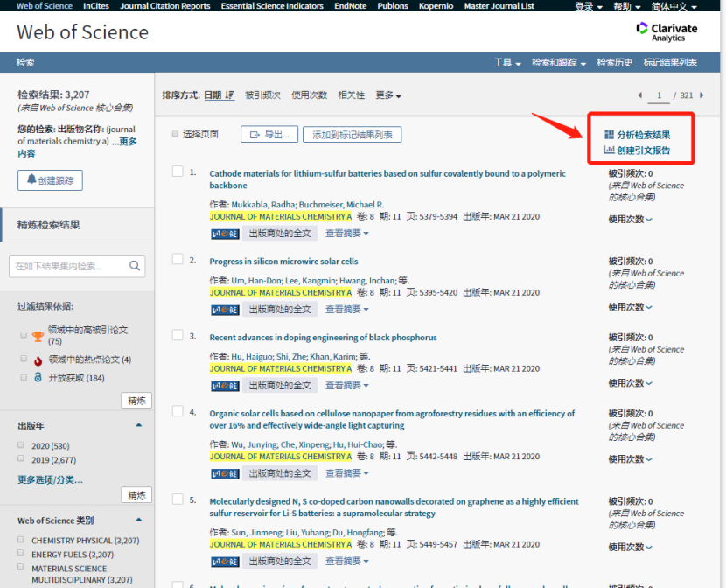Click the library link badge for result 5

pyautogui.click(x=225, y=562)
